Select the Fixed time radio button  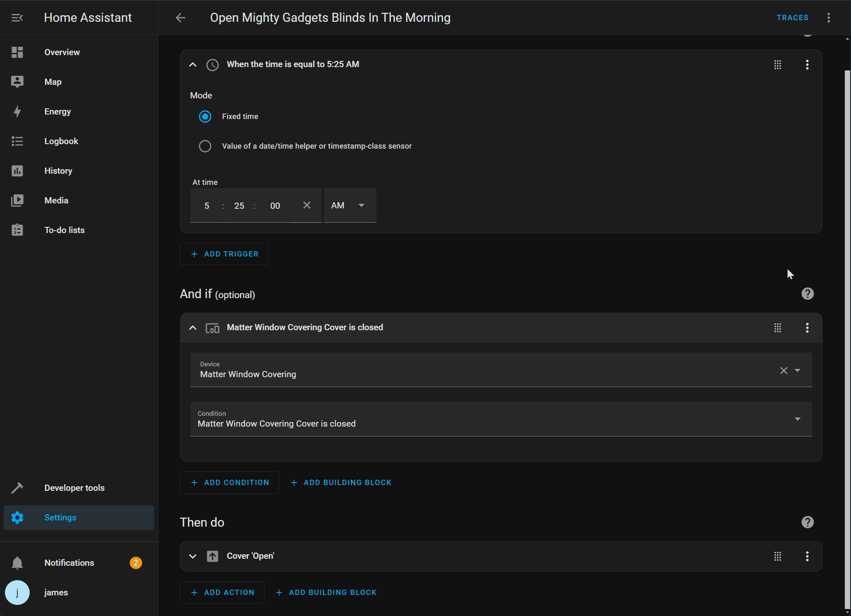(x=205, y=117)
